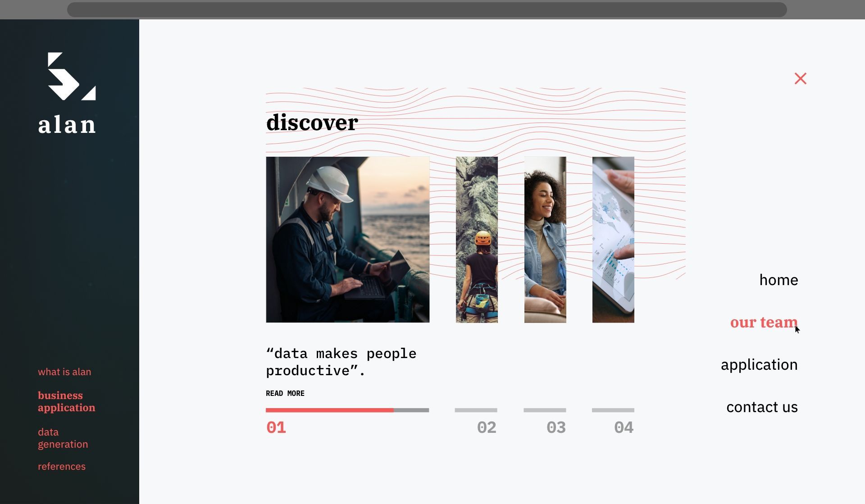Click the alan logo icon
The width and height of the screenshot is (865, 504).
pyautogui.click(x=72, y=76)
